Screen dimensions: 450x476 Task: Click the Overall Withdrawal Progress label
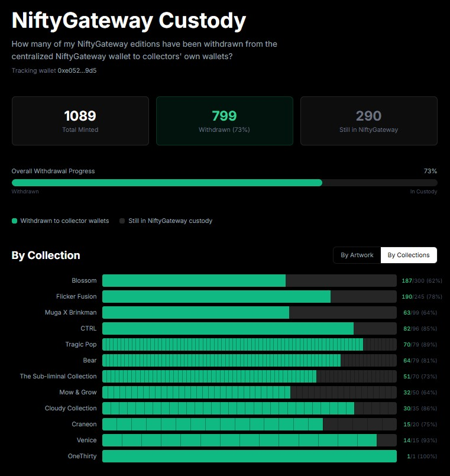click(53, 171)
